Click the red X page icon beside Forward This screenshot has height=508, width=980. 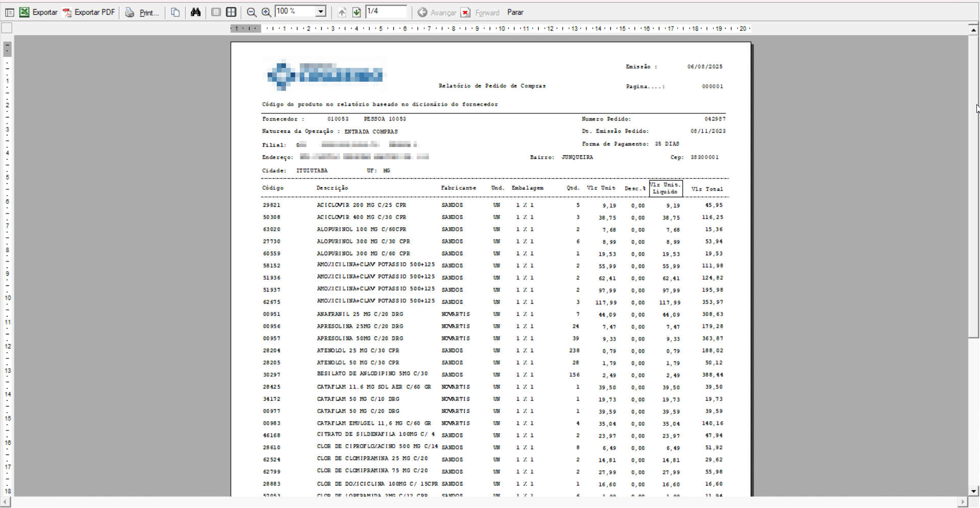465,12
